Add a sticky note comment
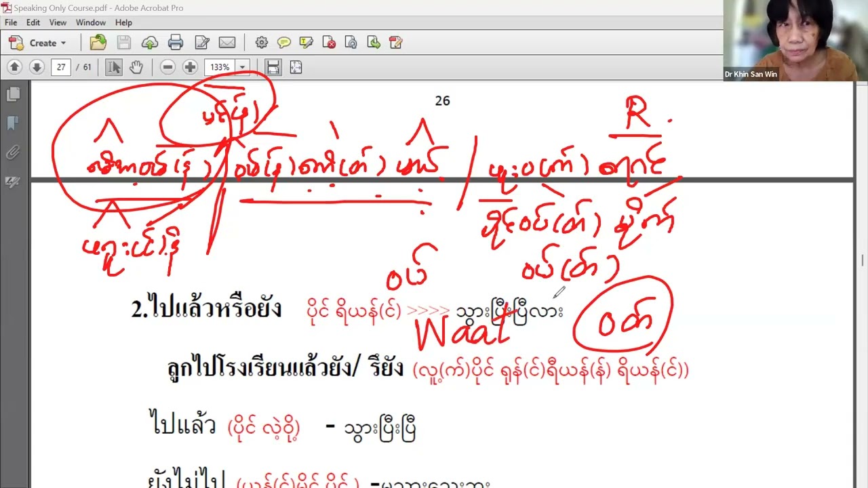The height and width of the screenshot is (488, 868). tap(284, 43)
